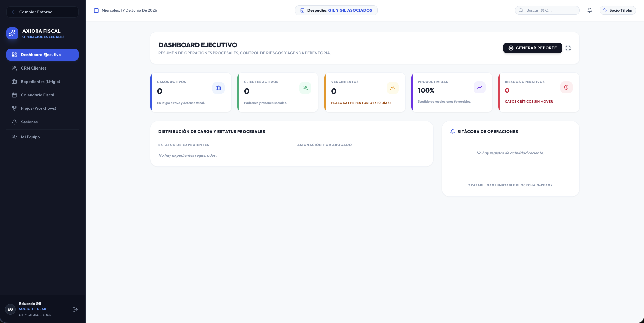644x323 pixels.
Task: Click the Buscar search field
Action: 547,10
